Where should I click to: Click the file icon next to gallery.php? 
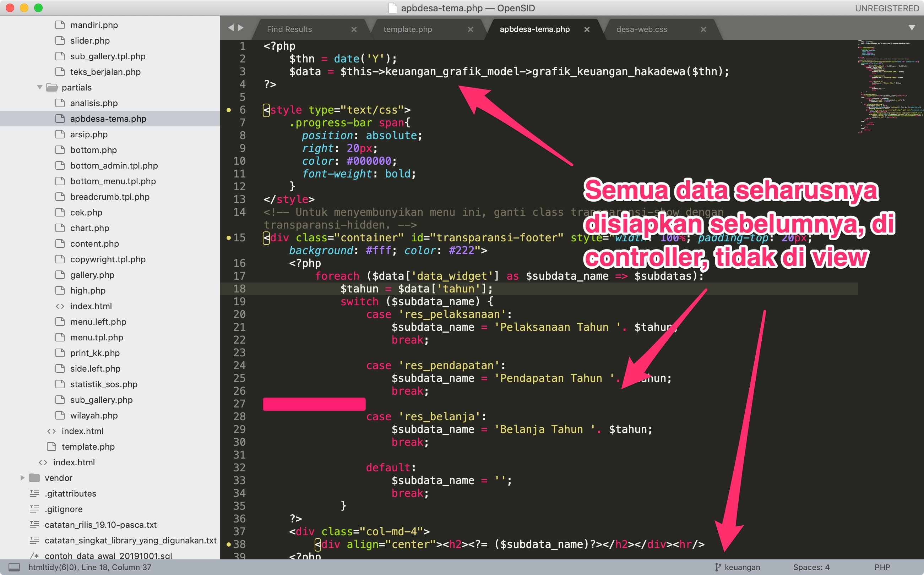59,275
